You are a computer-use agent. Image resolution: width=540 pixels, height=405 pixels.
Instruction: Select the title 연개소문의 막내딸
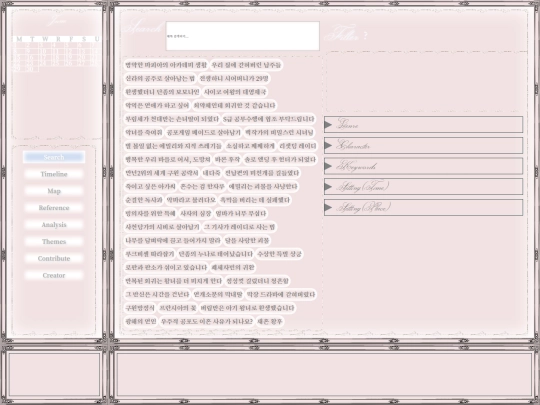pyautogui.click(x=218, y=294)
